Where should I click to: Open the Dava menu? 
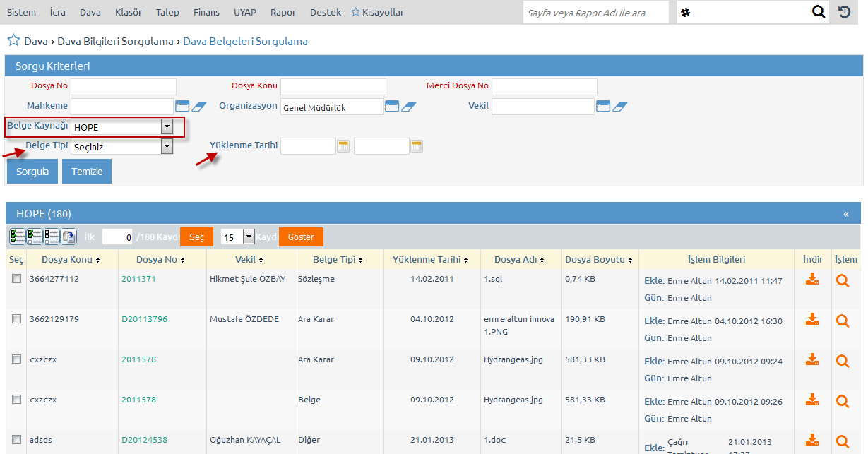(x=90, y=12)
